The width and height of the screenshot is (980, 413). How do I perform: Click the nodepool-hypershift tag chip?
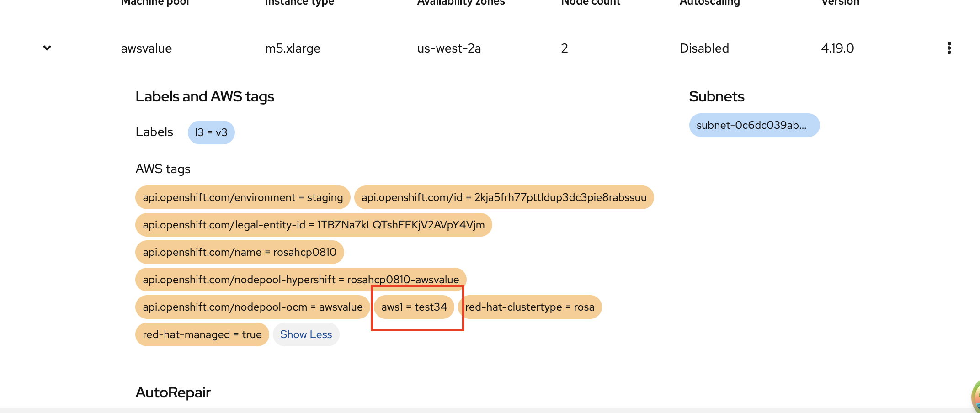pyautogui.click(x=301, y=280)
